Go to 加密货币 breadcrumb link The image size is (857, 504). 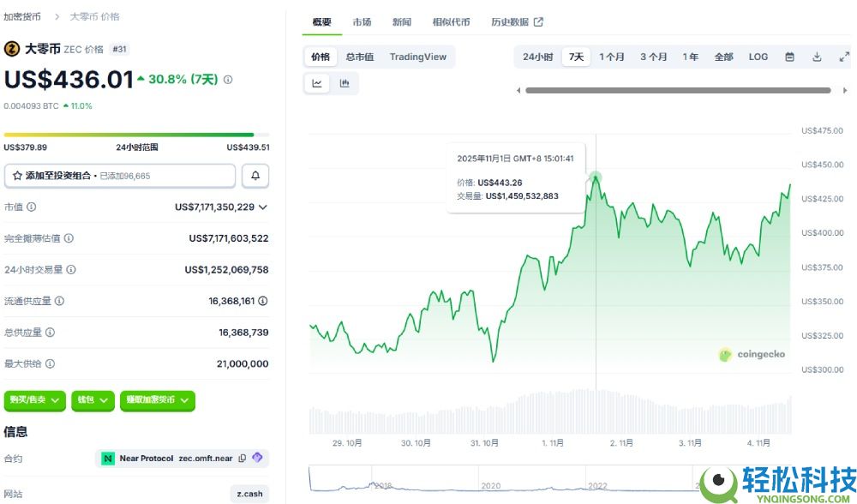(22, 17)
